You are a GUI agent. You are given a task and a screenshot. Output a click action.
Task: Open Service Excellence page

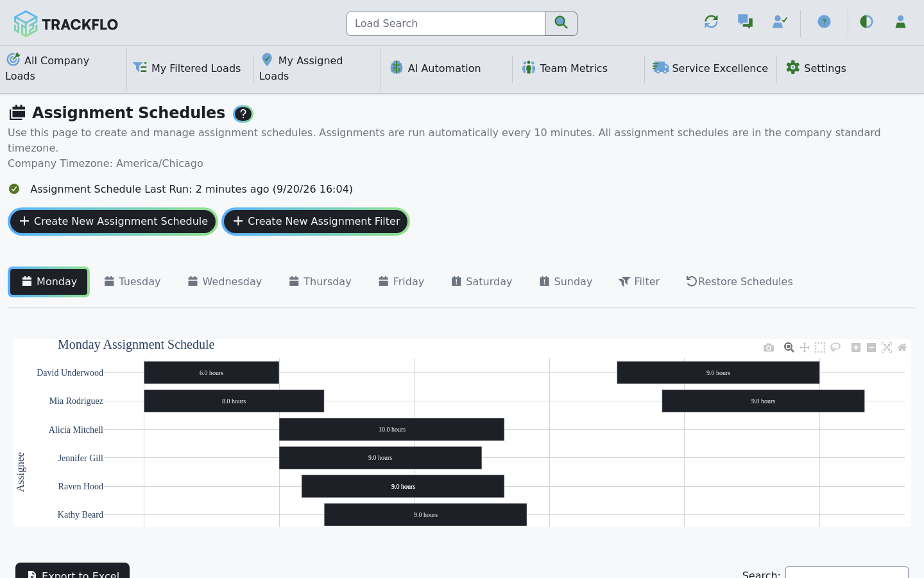click(710, 68)
